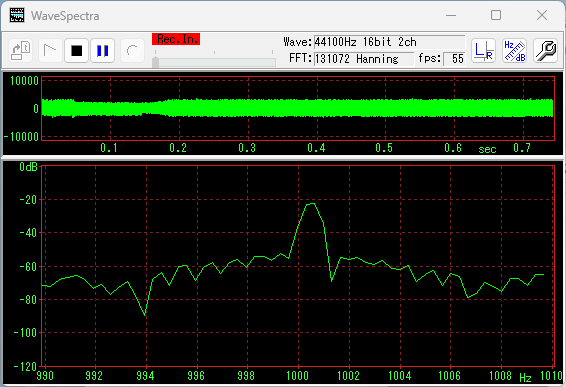The width and height of the screenshot is (566, 387).
Task: Click the 998 frequency axis label
Action: pos(246,376)
